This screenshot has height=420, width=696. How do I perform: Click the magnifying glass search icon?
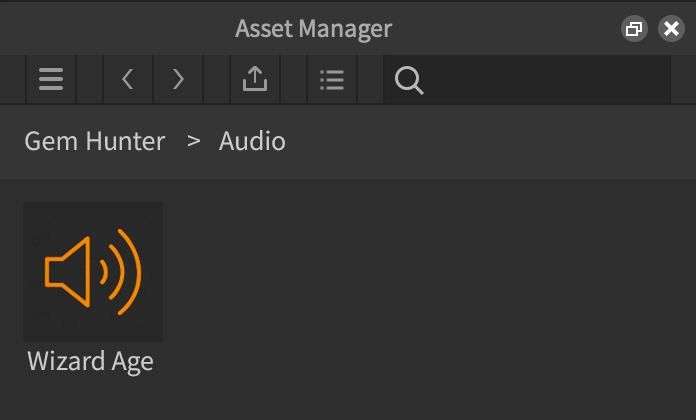tap(408, 80)
